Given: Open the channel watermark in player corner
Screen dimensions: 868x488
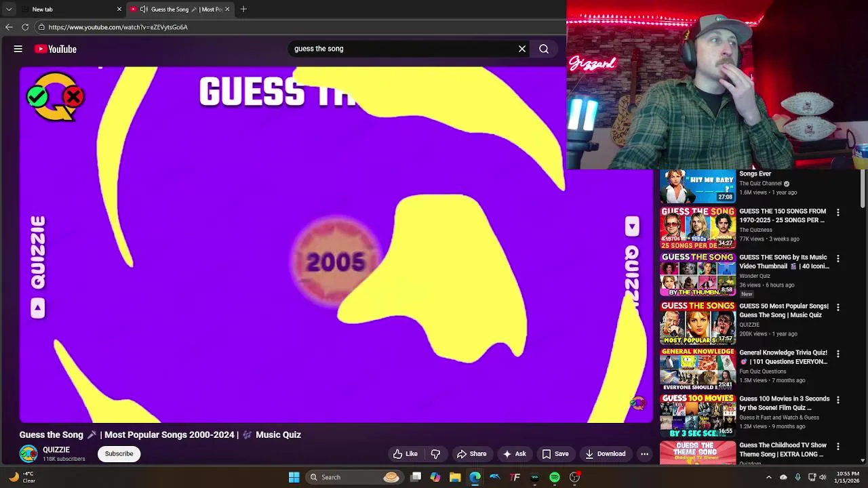Looking at the screenshot, I should click(637, 403).
